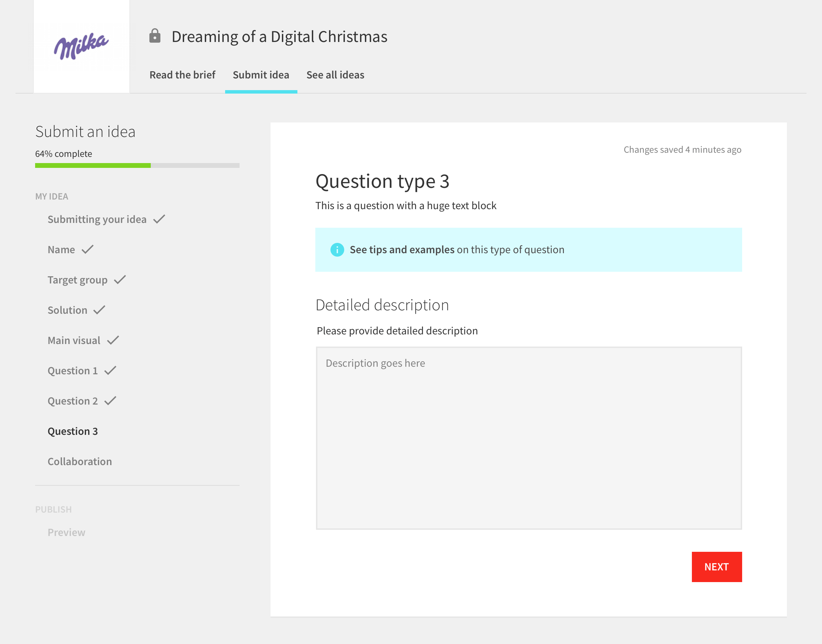
Task: Go to Collaboration step in sidebar
Action: tap(80, 462)
